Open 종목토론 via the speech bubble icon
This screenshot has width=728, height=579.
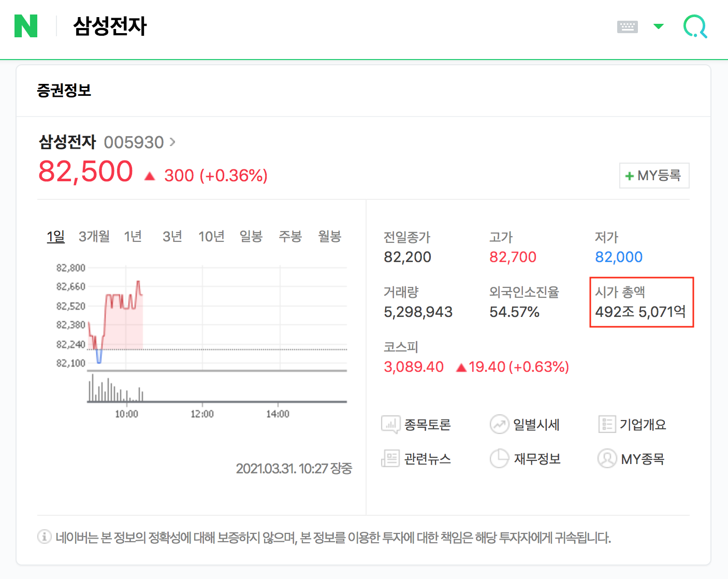(391, 424)
